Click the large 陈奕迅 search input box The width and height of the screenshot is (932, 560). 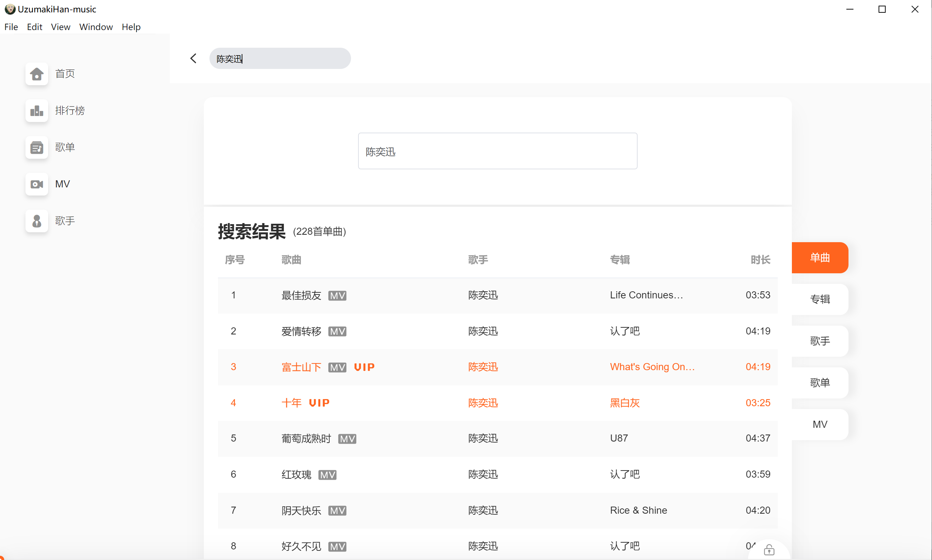[x=497, y=151]
